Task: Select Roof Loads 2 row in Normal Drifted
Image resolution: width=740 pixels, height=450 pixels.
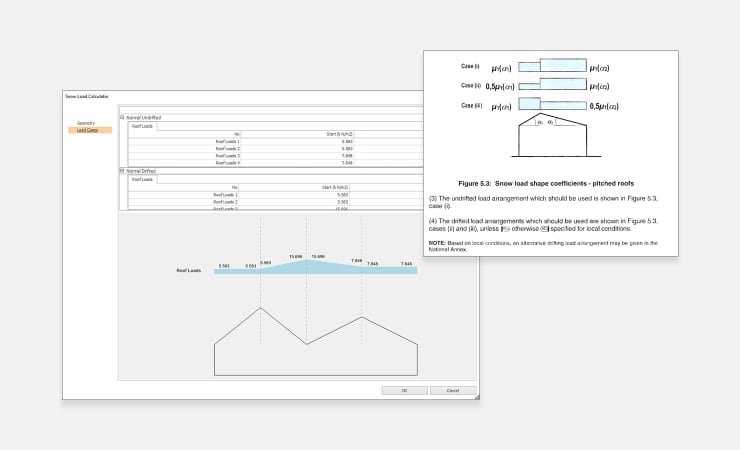Action: pyautogui.click(x=275, y=202)
